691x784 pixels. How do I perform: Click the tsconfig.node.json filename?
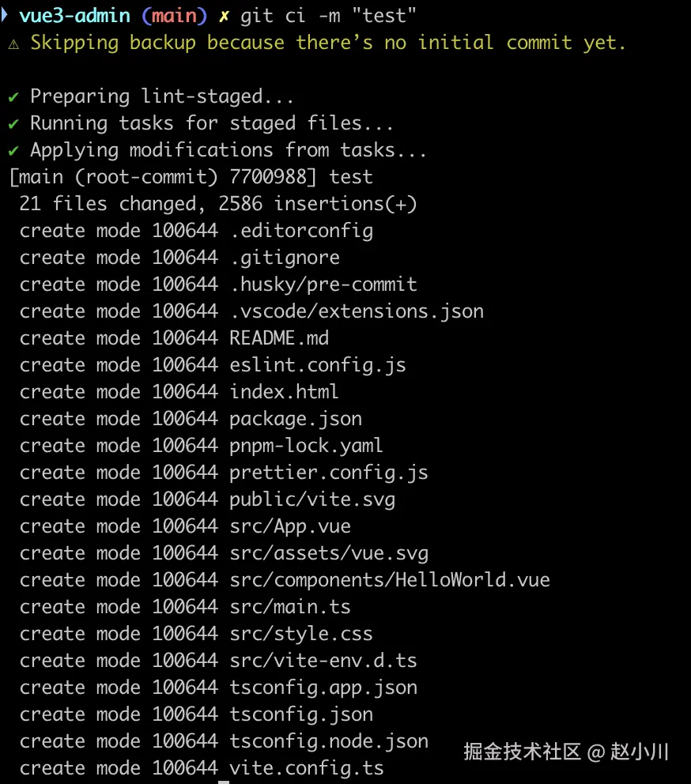329,741
